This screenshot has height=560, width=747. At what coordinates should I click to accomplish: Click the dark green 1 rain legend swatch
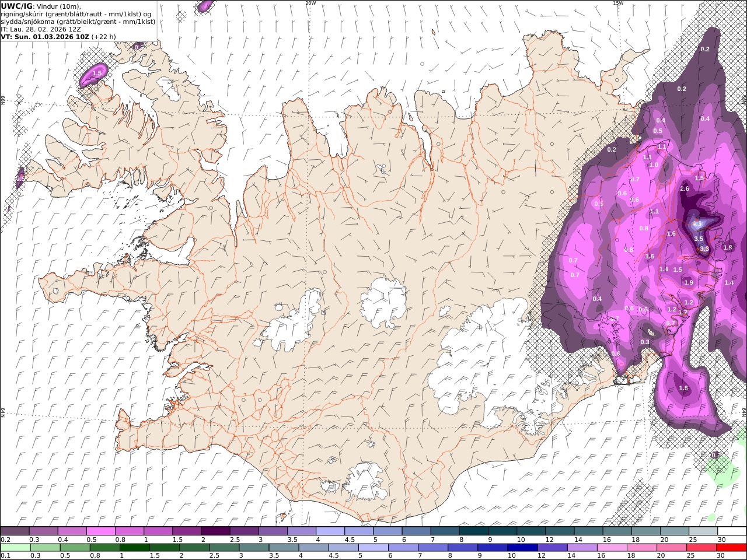coord(134,547)
